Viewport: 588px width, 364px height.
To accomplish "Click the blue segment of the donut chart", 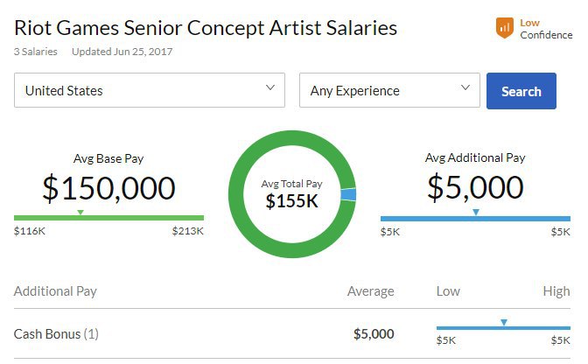I will click(348, 194).
